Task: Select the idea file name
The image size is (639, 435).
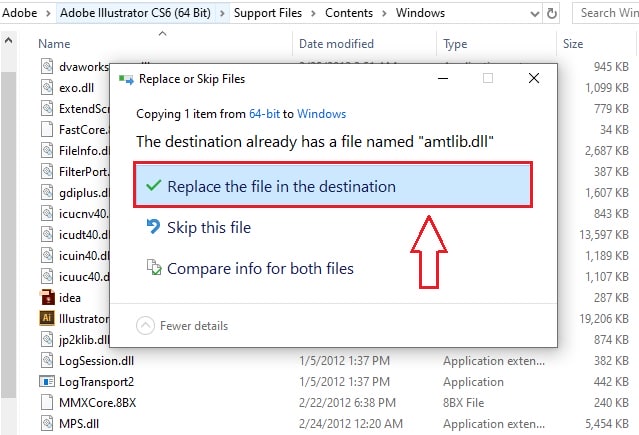Action: (70, 298)
